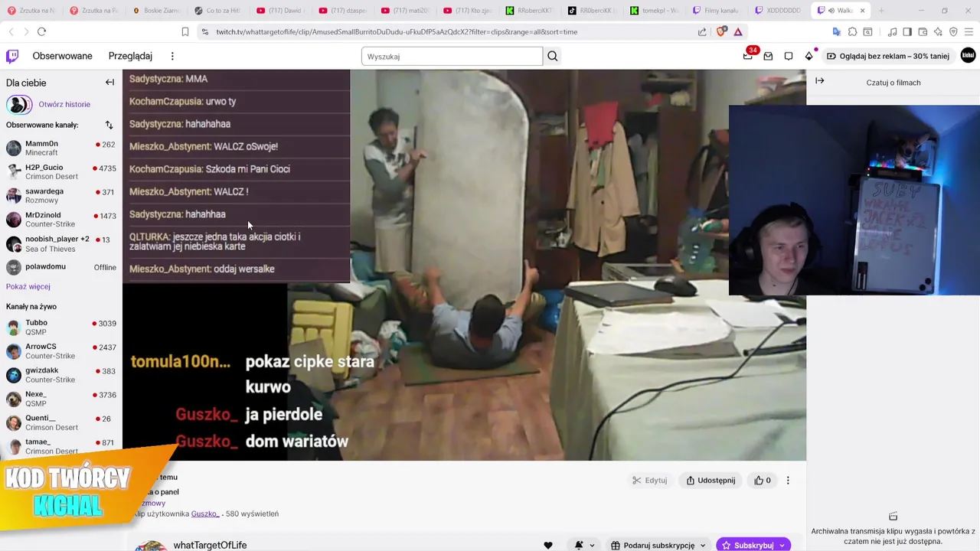
Task: Open Brave Shields lion icon
Action: 720,31
